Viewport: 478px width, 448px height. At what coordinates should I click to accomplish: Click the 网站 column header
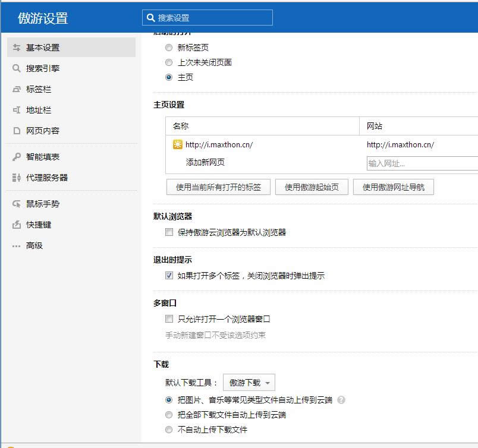(x=419, y=126)
